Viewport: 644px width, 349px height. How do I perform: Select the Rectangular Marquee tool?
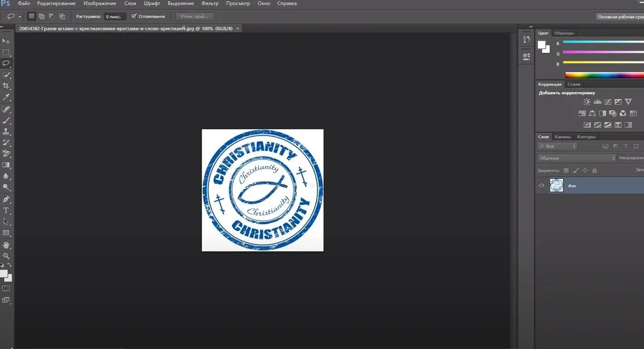pos(6,52)
